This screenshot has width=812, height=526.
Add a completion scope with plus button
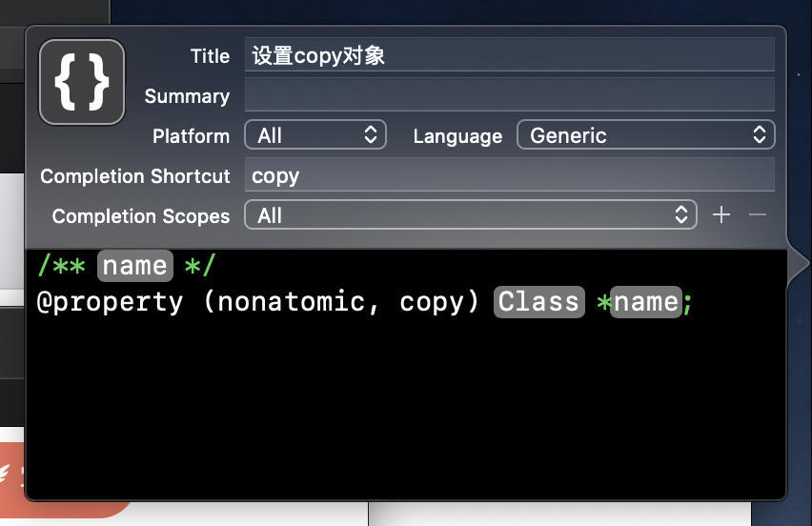[721, 214]
